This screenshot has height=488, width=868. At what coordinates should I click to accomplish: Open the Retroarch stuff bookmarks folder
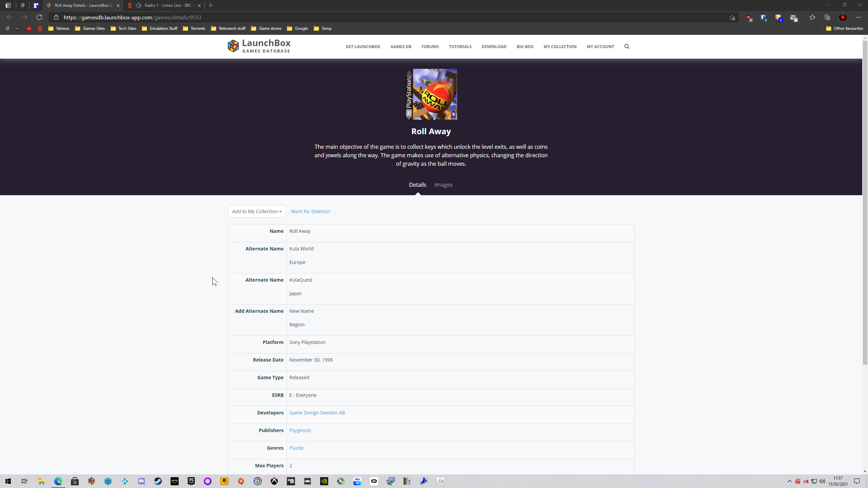(228, 28)
